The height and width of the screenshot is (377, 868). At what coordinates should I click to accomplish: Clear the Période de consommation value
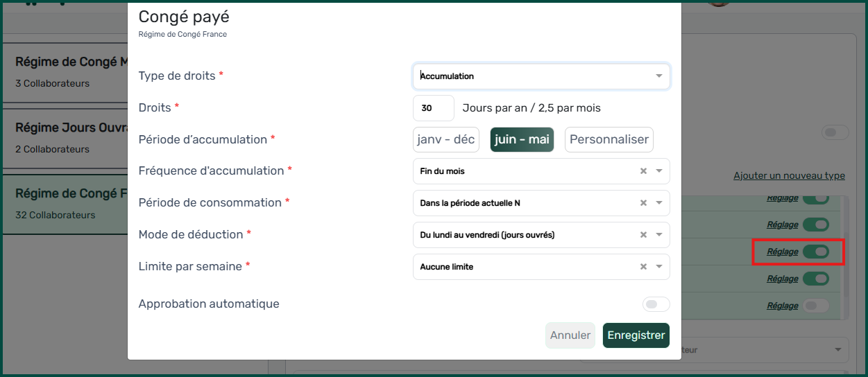(x=643, y=203)
